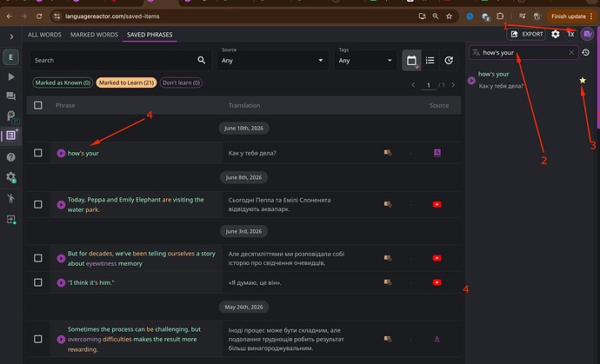Check the box for Peppa water park row
This screenshot has height=364, width=600.
click(38, 204)
